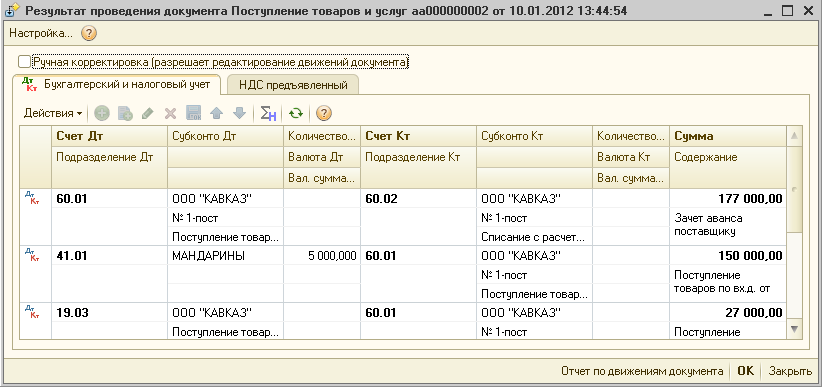
Task: Open the Действия dropdown menu
Action: pyautogui.click(x=53, y=113)
